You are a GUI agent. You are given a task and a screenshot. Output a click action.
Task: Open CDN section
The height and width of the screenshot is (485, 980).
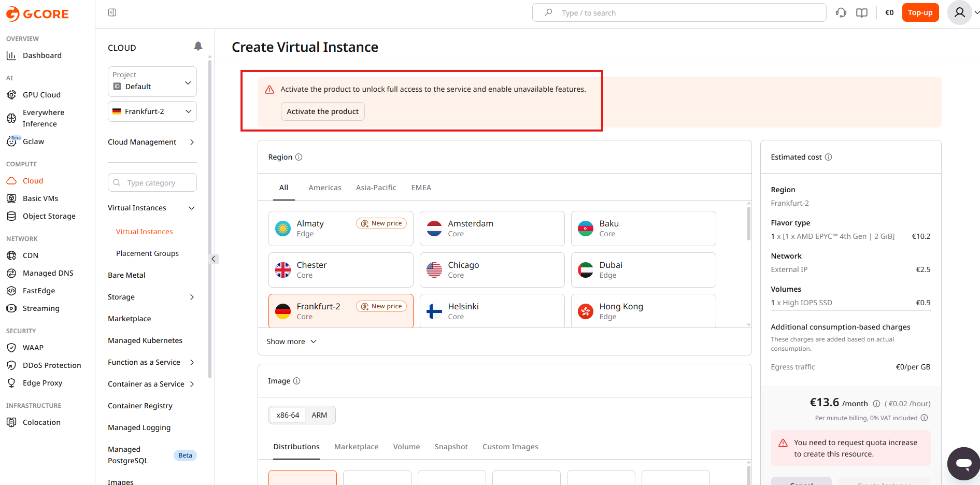[31, 255]
